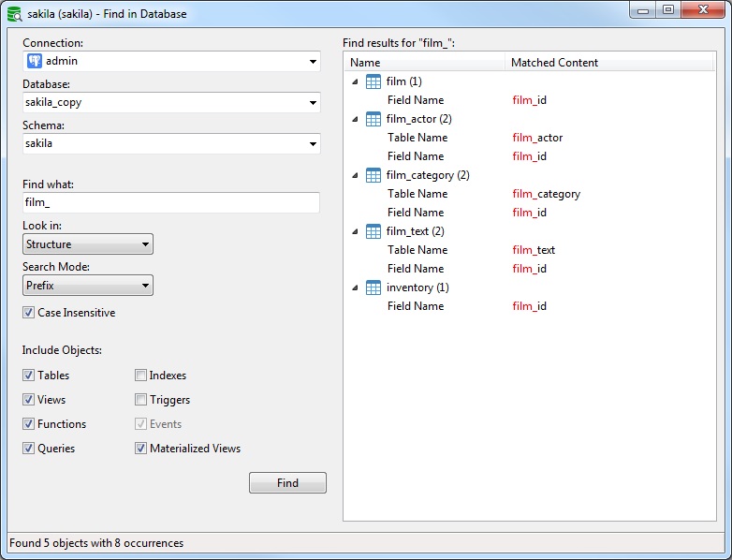Enable the Indexes checkbox

140,376
